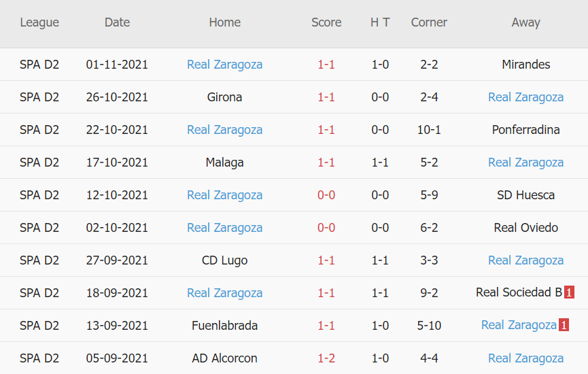The image size is (588, 374).
Task: Click the date 05-09-2021
Action: [x=117, y=358]
